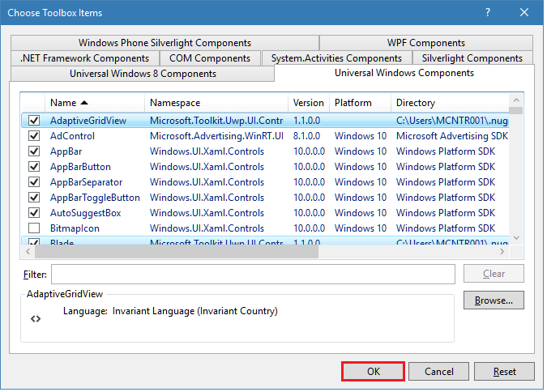Toggle the AutoSuggestBox checkbox
This screenshot has height=392, width=547.
click(x=34, y=213)
